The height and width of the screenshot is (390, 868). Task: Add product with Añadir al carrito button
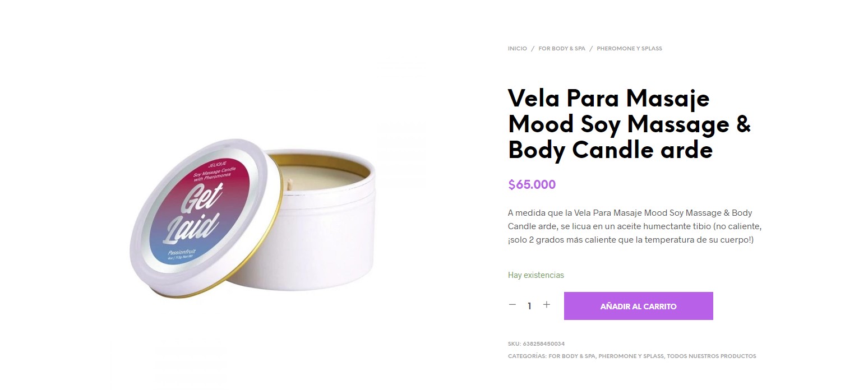(x=638, y=306)
